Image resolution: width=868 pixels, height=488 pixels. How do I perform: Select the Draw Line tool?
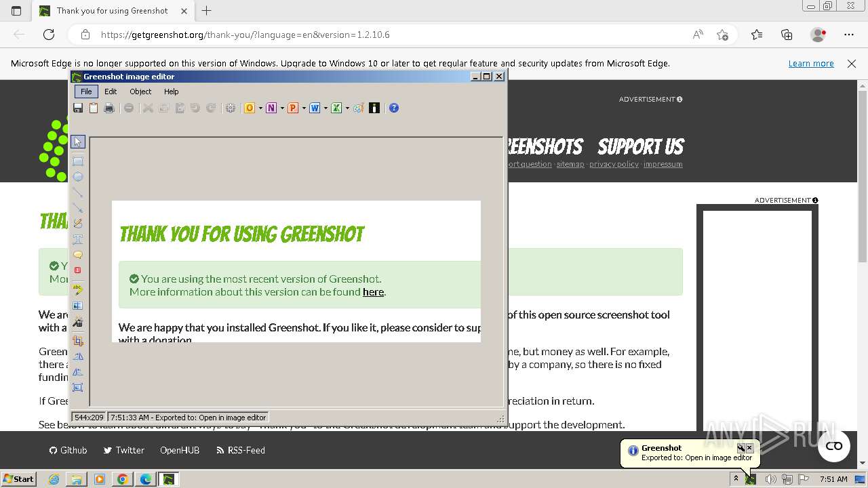click(x=78, y=192)
